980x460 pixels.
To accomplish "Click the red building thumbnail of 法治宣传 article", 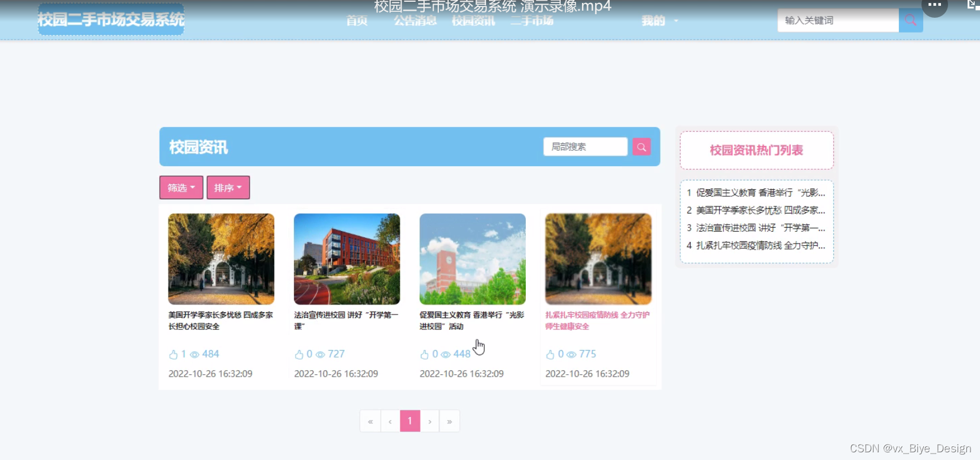I will click(x=347, y=259).
